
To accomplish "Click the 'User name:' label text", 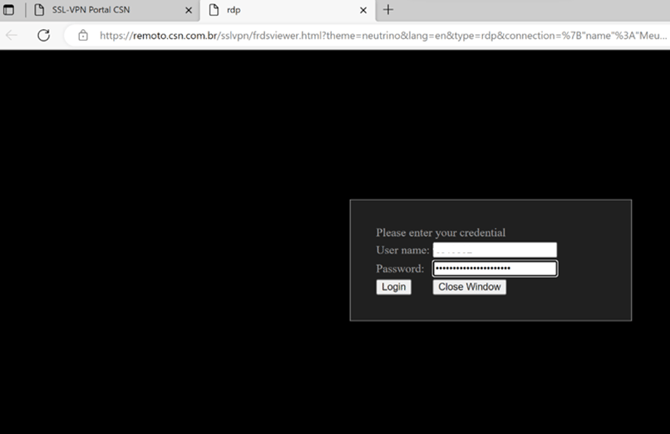I will point(402,250).
